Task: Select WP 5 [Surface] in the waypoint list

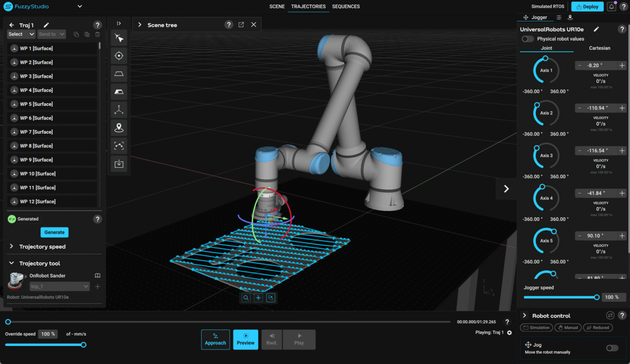Action: 51,104
